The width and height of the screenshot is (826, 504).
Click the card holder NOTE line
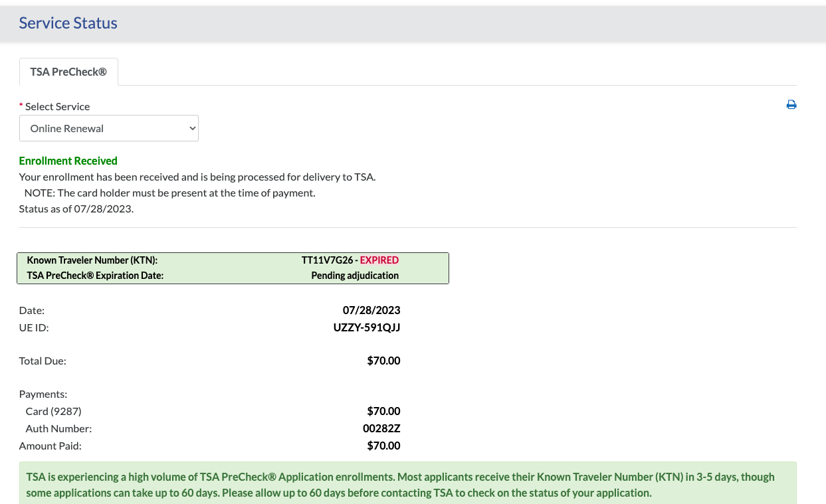pyautogui.click(x=169, y=193)
